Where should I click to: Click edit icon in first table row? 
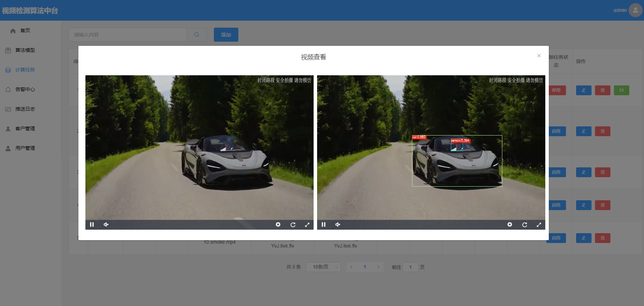click(x=584, y=90)
